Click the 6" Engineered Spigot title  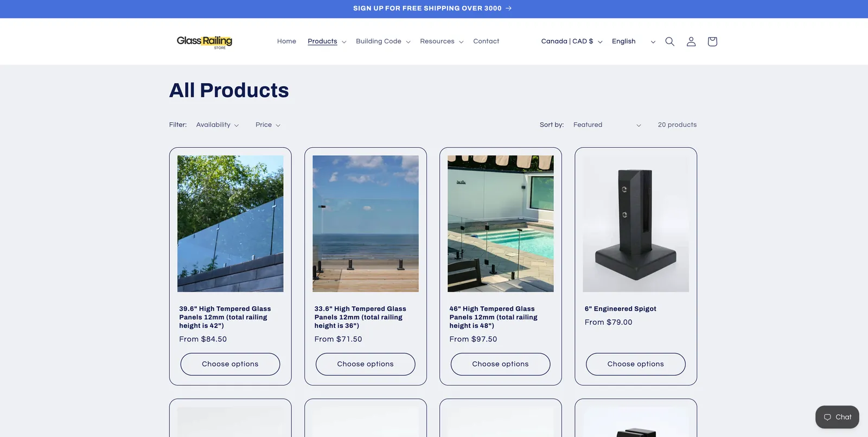[620, 309]
